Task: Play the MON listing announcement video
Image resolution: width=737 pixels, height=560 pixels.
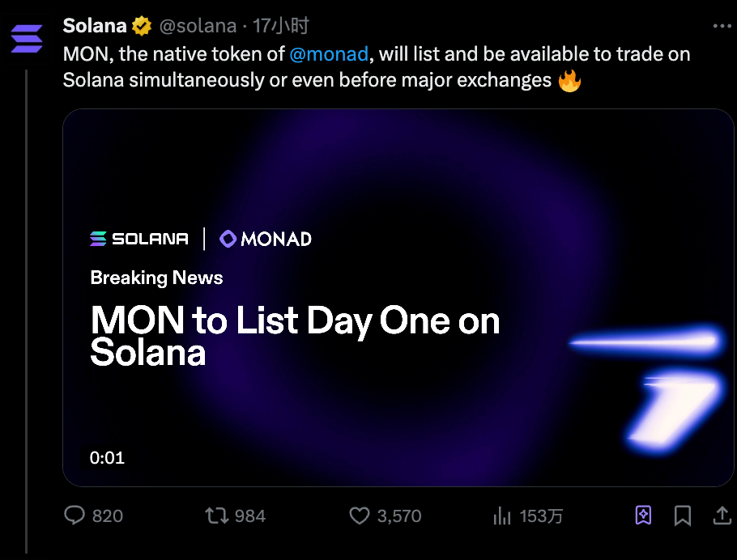Action: coord(398,299)
